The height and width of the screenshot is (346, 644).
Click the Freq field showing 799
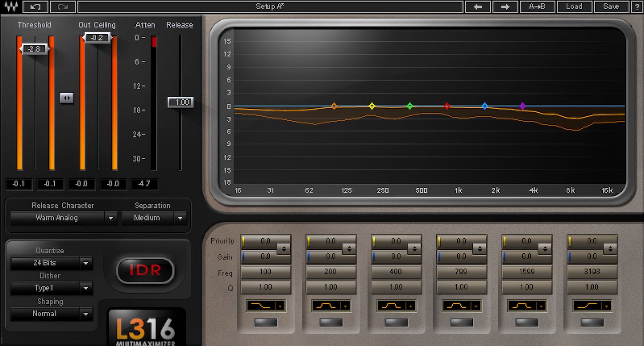(x=462, y=271)
